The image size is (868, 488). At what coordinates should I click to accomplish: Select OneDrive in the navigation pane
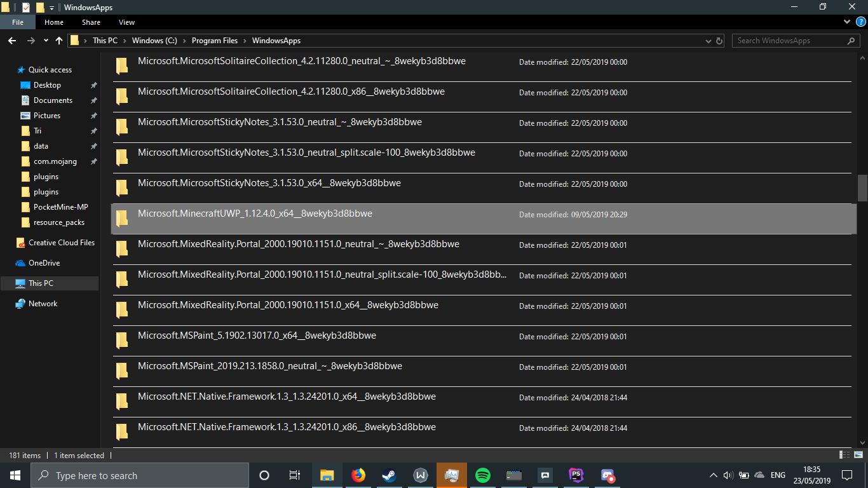pos(44,263)
